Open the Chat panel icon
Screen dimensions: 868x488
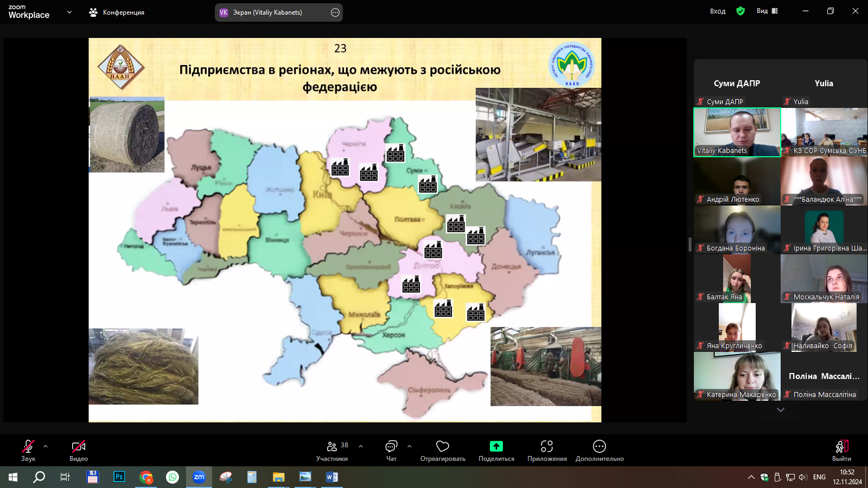click(391, 446)
